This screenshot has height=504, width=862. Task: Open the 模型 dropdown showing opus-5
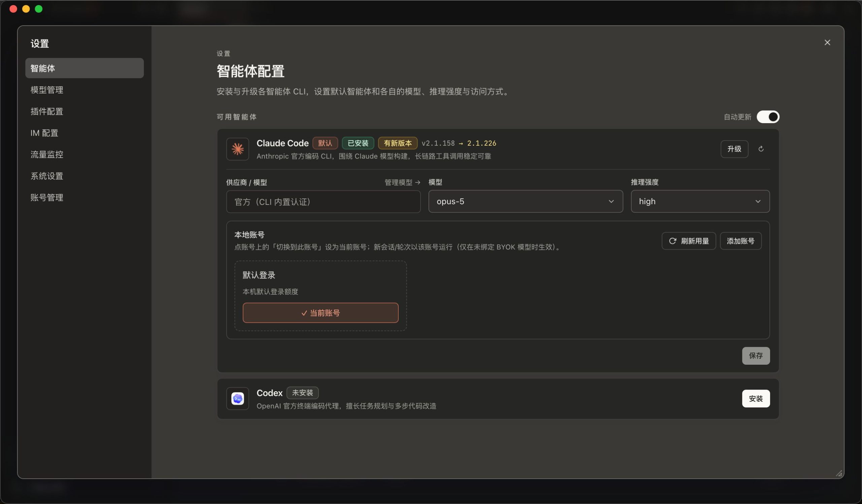tap(525, 201)
